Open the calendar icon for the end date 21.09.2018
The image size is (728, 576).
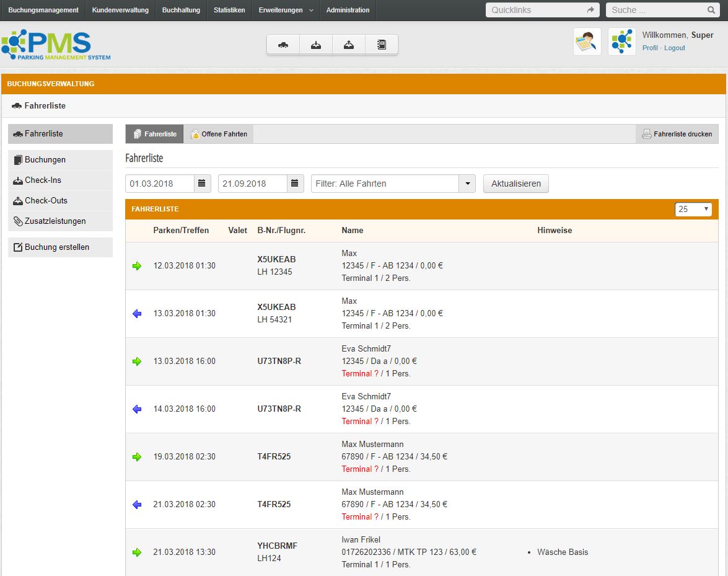295,184
